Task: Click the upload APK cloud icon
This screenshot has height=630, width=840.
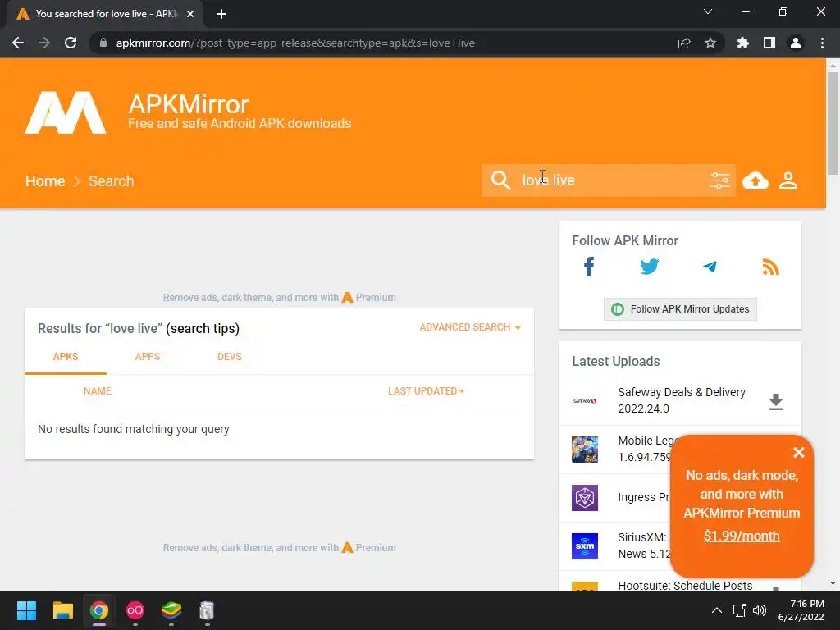Action: pyautogui.click(x=756, y=181)
